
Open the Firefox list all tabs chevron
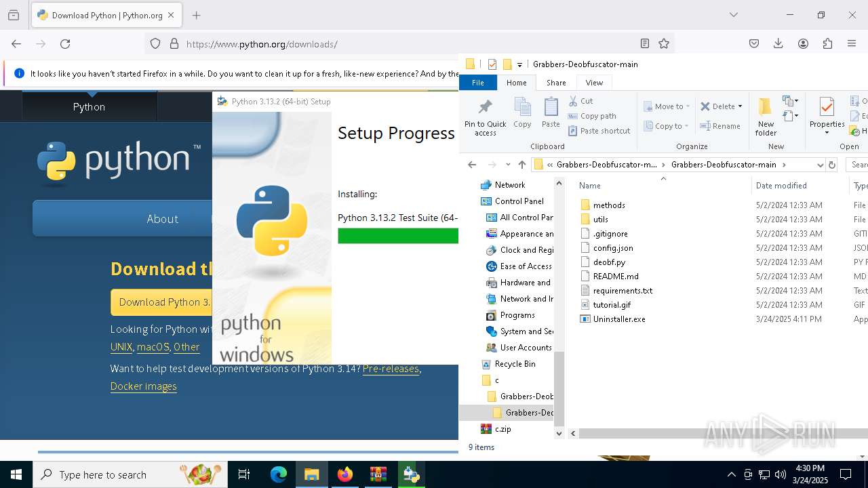coord(733,15)
